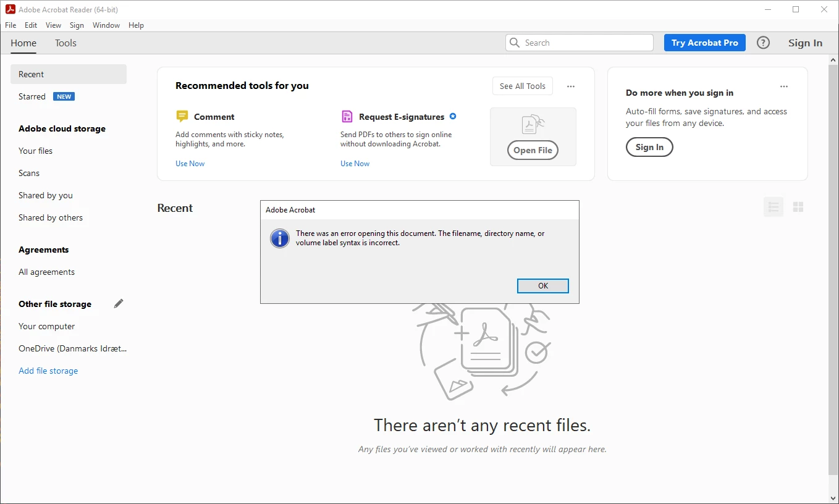Click the PDF document icon above Open File
The width and height of the screenshot is (839, 504).
tap(533, 125)
